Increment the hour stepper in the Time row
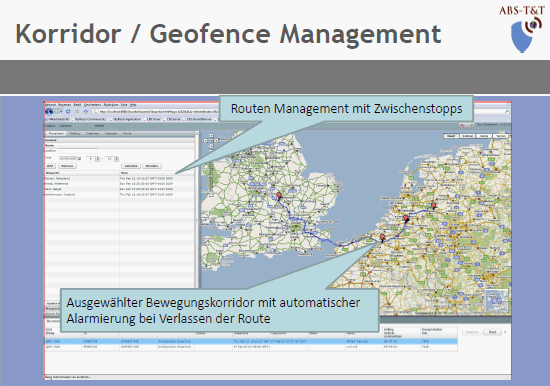Screen dimensions: 550x386 [98, 158]
